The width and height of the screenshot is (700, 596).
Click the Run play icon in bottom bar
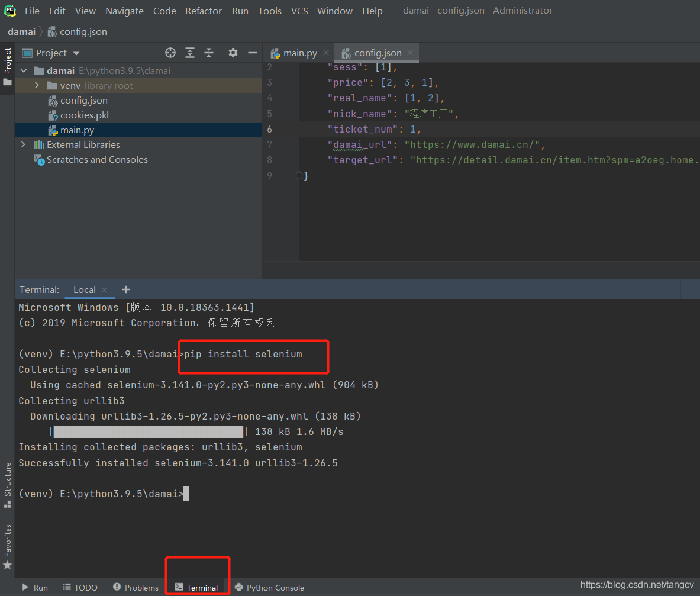[x=25, y=588]
